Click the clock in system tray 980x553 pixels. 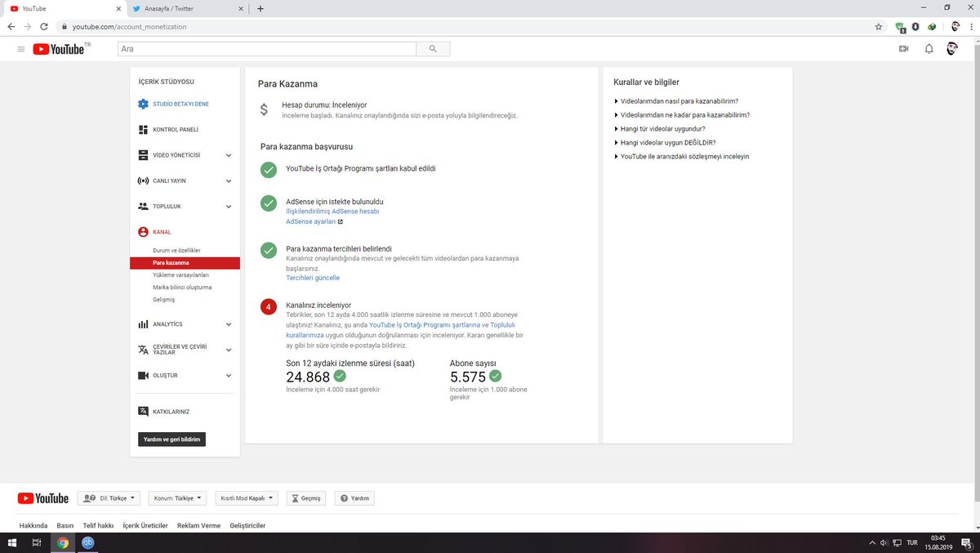tap(938, 542)
